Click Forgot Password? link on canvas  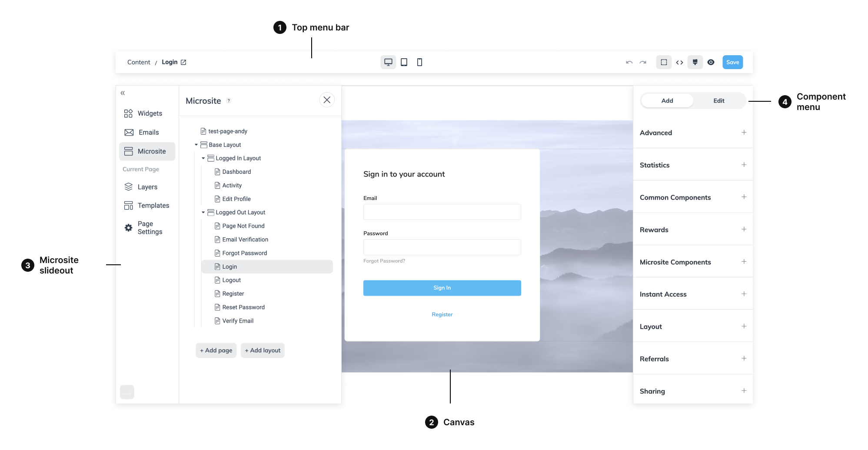384,261
